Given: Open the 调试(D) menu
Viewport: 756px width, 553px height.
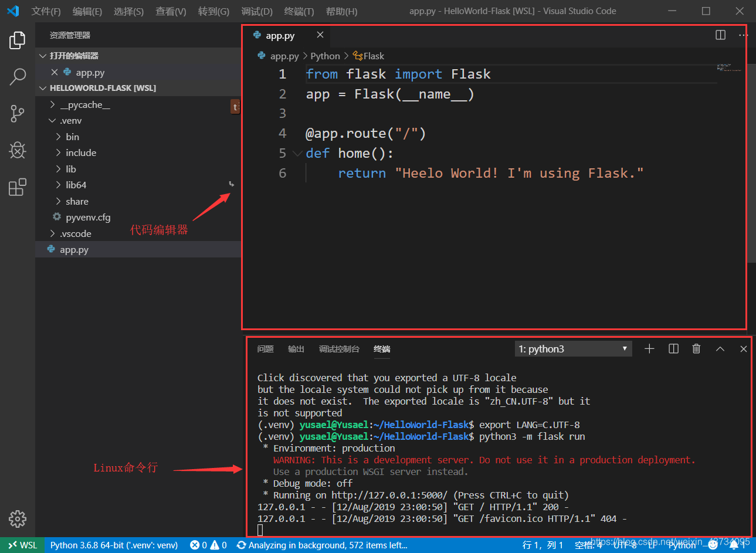Looking at the screenshot, I should tap(257, 11).
